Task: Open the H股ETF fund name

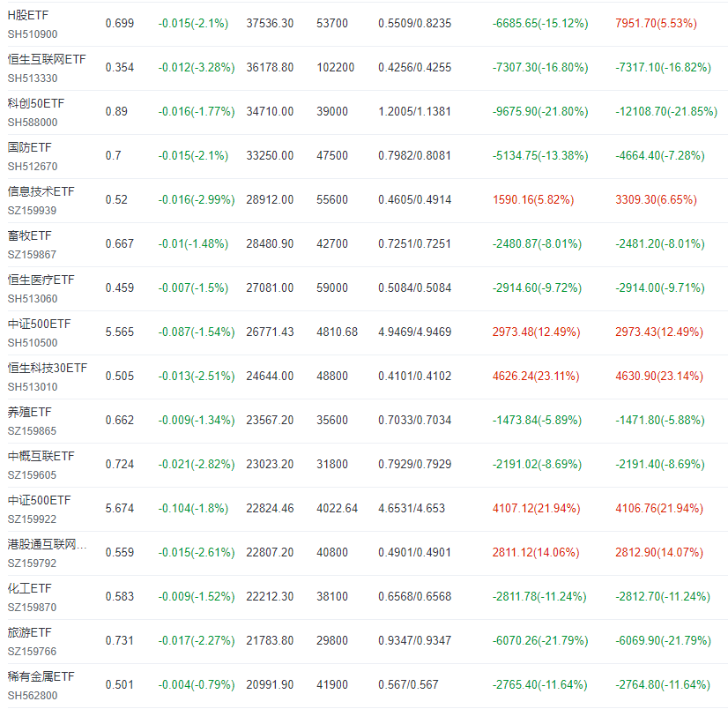Action: [x=28, y=15]
